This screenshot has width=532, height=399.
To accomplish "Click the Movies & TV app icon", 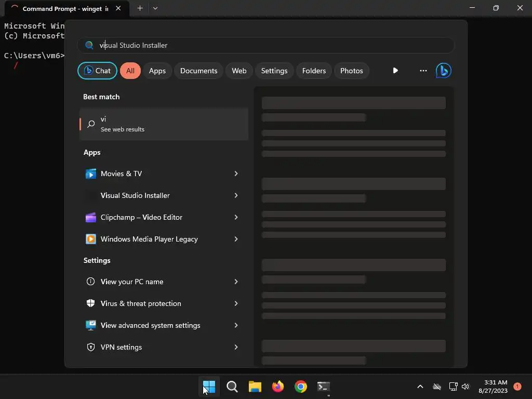I will [x=90, y=174].
